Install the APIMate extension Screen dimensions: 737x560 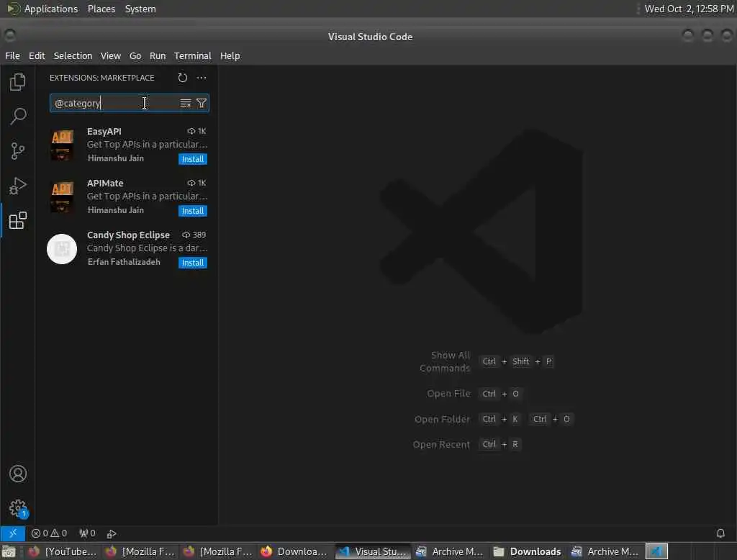click(x=193, y=211)
